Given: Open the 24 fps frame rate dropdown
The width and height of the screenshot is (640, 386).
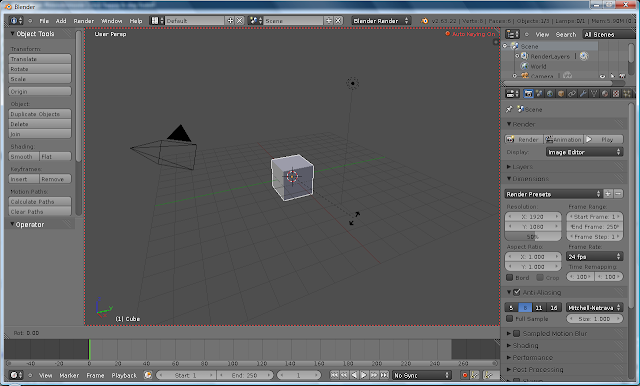Looking at the screenshot, I should coord(595,256).
